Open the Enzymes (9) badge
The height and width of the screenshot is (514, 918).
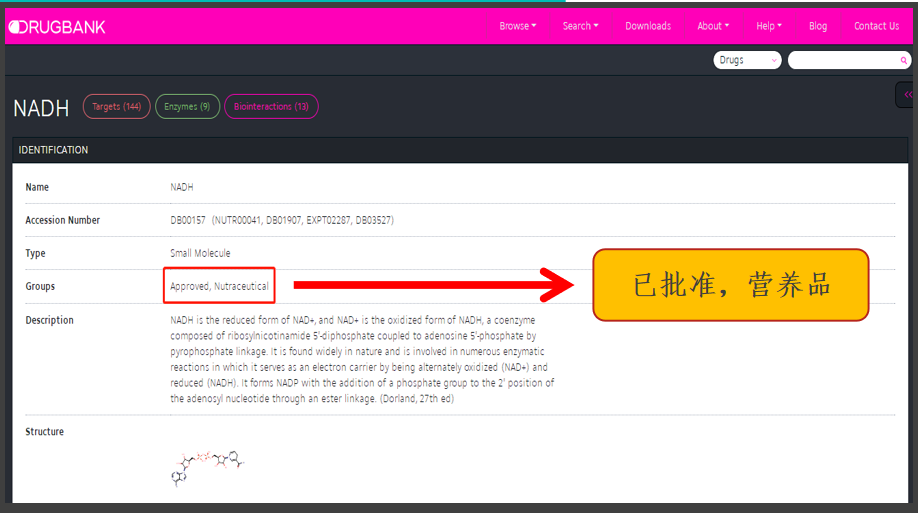pyautogui.click(x=187, y=106)
